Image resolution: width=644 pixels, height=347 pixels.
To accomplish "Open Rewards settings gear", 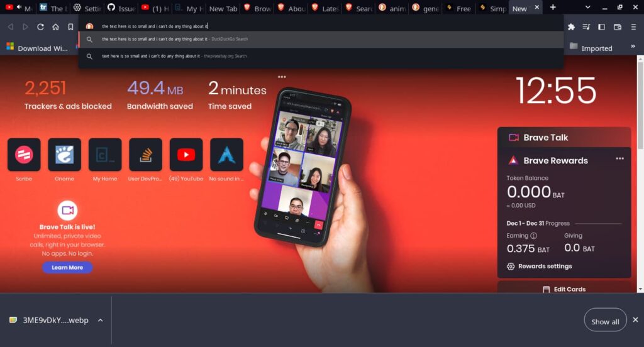I will point(511,267).
